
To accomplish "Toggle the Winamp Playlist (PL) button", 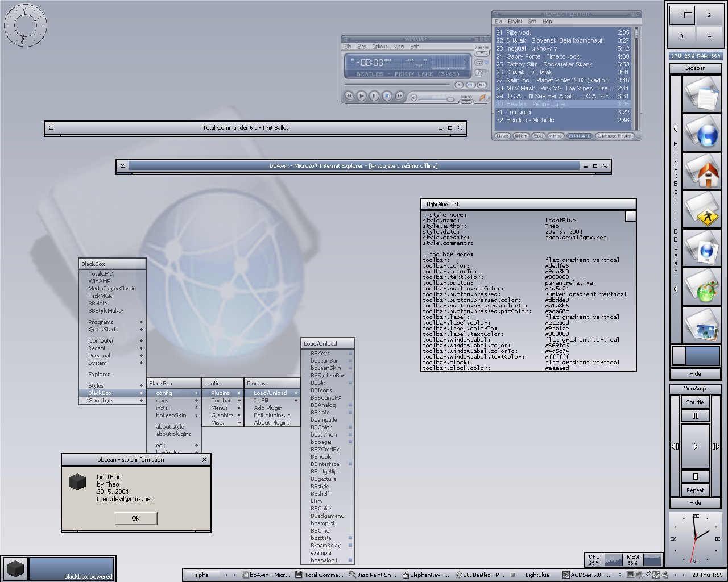I will tap(470, 85).
